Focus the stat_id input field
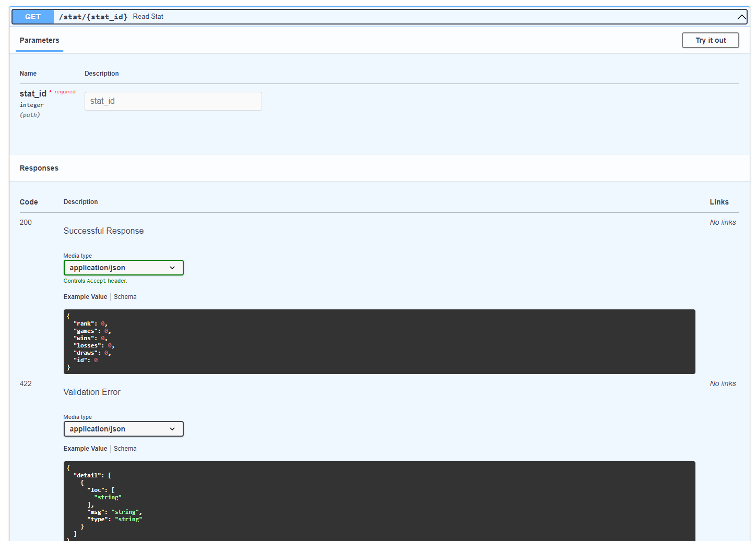 173,101
